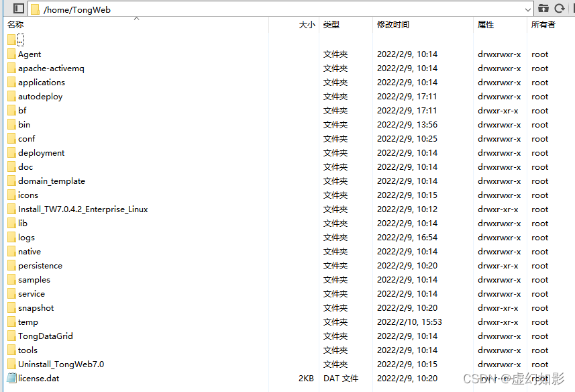Click the service folder icon
The height and width of the screenshot is (392, 575).
[x=11, y=294]
